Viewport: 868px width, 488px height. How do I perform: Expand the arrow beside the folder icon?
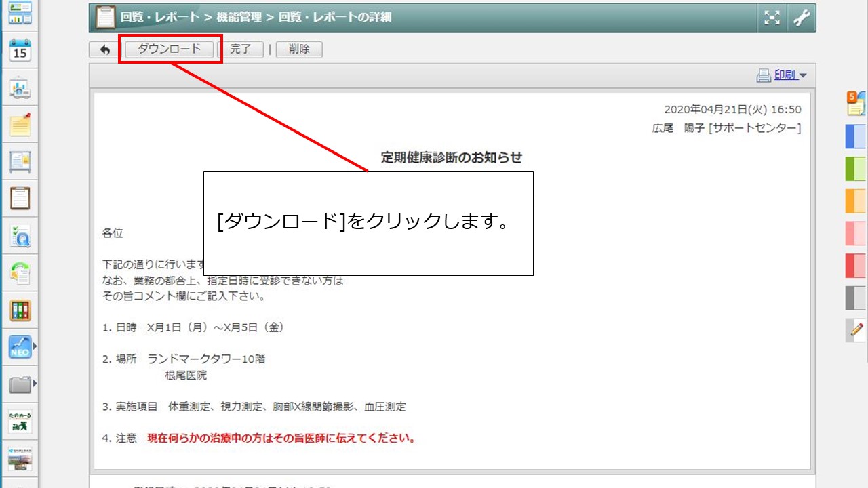pyautogui.click(x=35, y=384)
